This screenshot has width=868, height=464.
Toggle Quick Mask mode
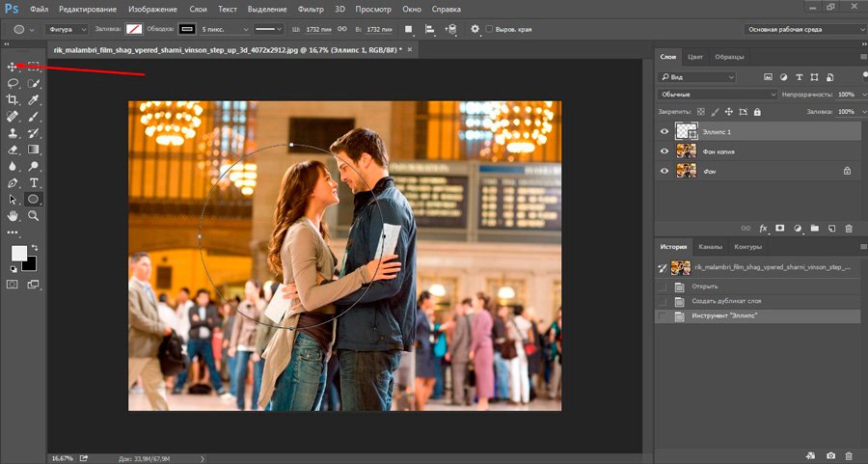pos(13,284)
